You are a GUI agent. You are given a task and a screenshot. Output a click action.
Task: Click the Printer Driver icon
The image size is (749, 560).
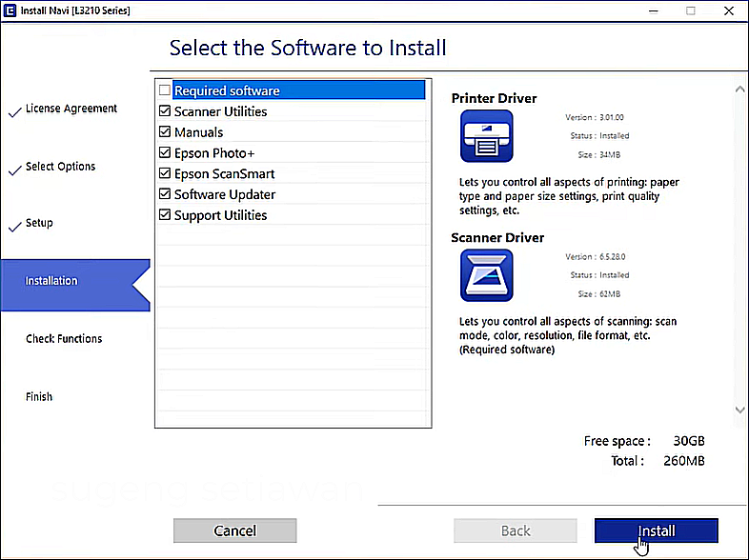[x=486, y=136]
